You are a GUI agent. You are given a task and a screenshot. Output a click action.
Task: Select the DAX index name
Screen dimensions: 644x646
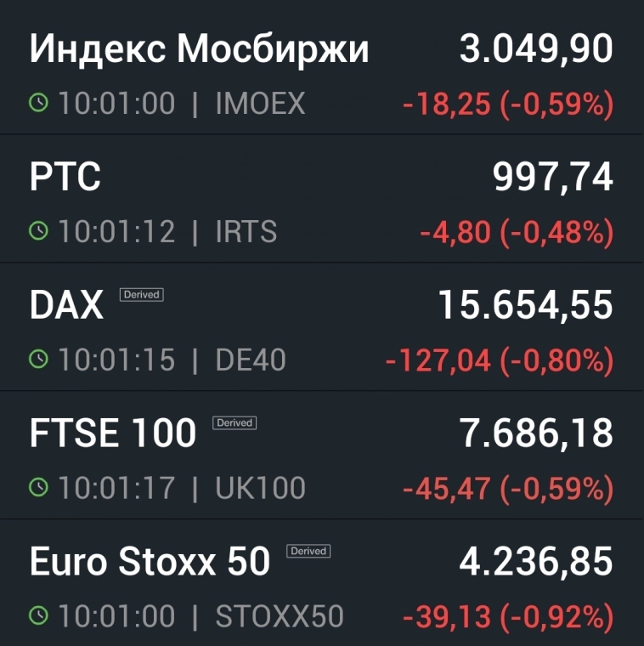[x=67, y=306]
